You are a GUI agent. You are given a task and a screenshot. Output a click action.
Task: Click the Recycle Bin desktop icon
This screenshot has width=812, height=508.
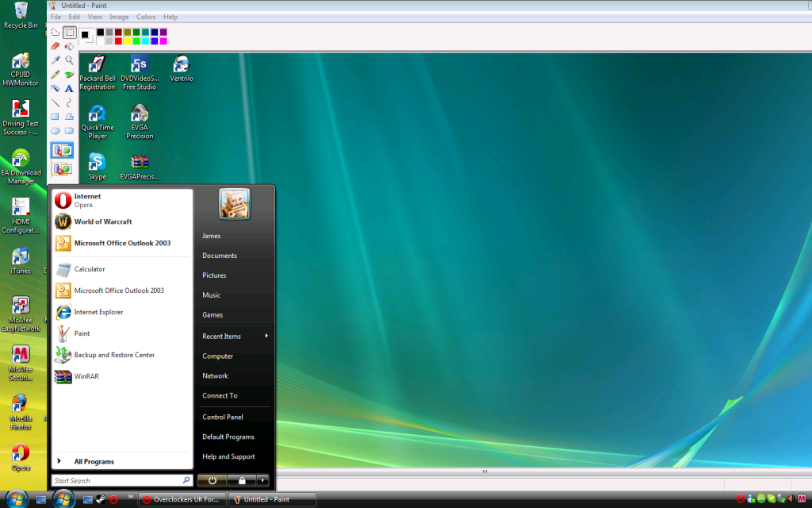tap(21, 16)
